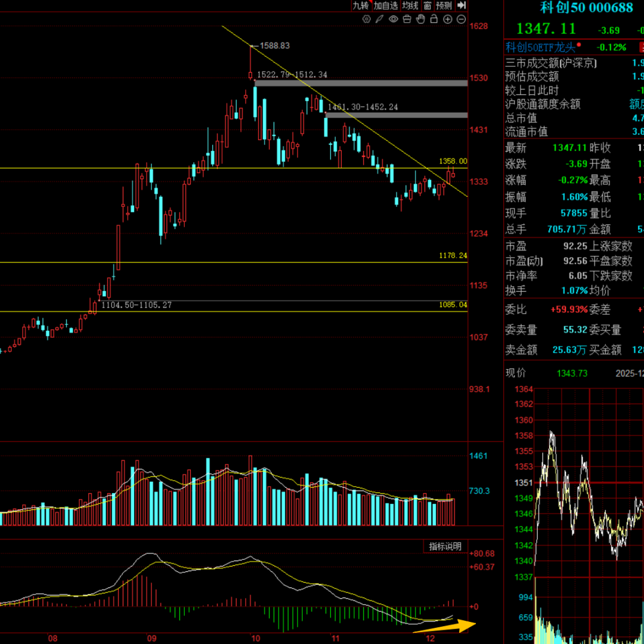The width and height of the screenshot is (644, 644).
Task: Toggle chart visibility eye icon
Action: point(394,19)
